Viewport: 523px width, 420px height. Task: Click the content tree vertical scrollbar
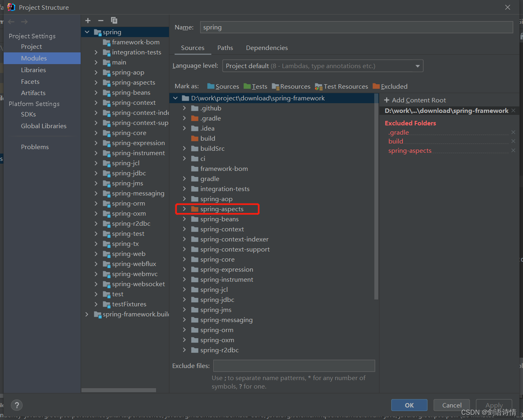(376, 197)
